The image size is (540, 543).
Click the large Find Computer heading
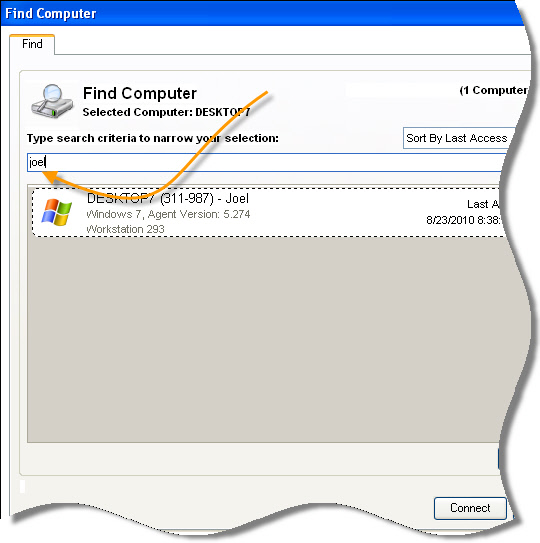tap(140, 94)
